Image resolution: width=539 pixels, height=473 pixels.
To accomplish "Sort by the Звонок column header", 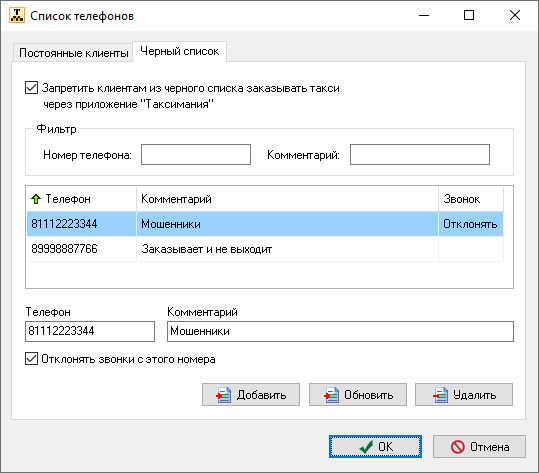I will click(471, 199).
